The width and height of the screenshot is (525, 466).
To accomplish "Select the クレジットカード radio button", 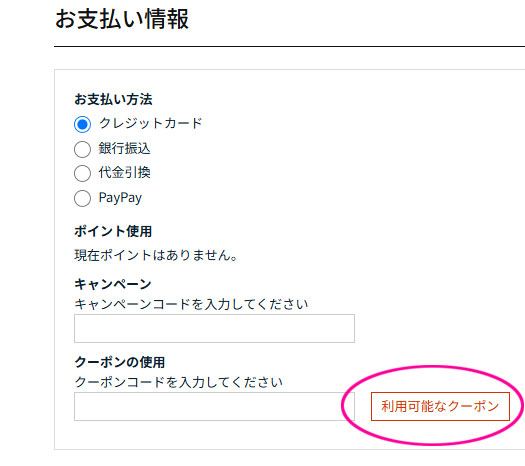I will coord(82,124).
